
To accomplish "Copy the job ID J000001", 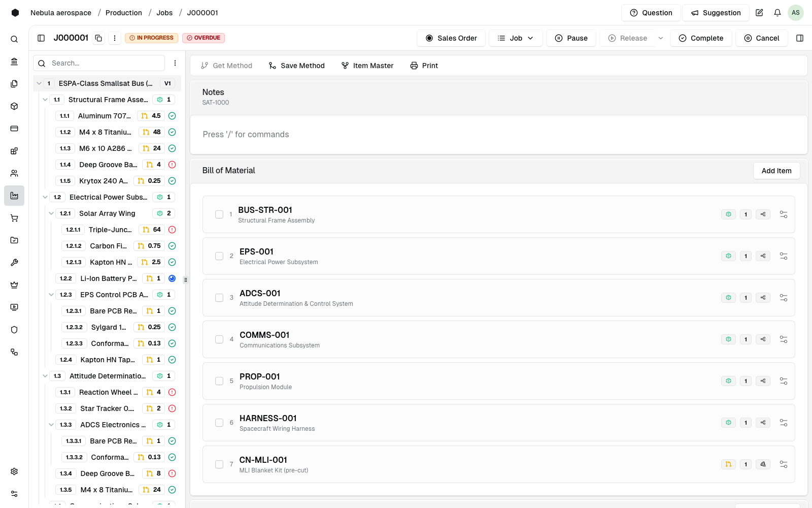I will 98,38.
